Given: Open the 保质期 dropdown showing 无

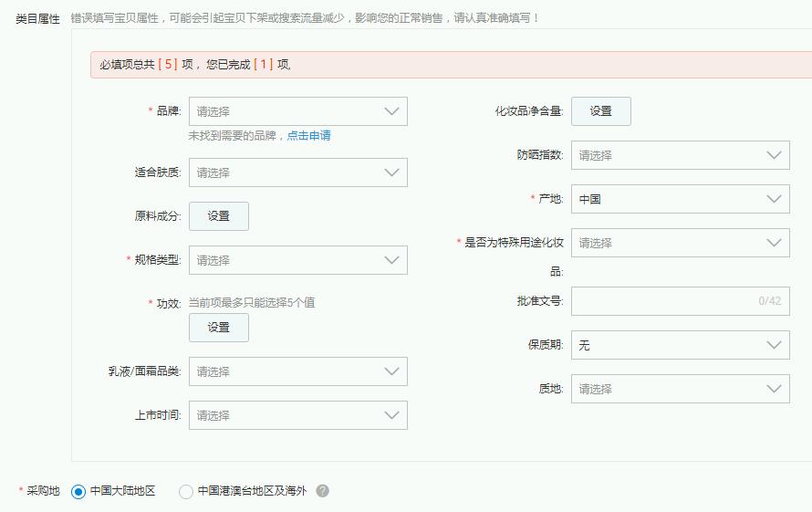Looking at the screenshot, I should pos(680,345).
